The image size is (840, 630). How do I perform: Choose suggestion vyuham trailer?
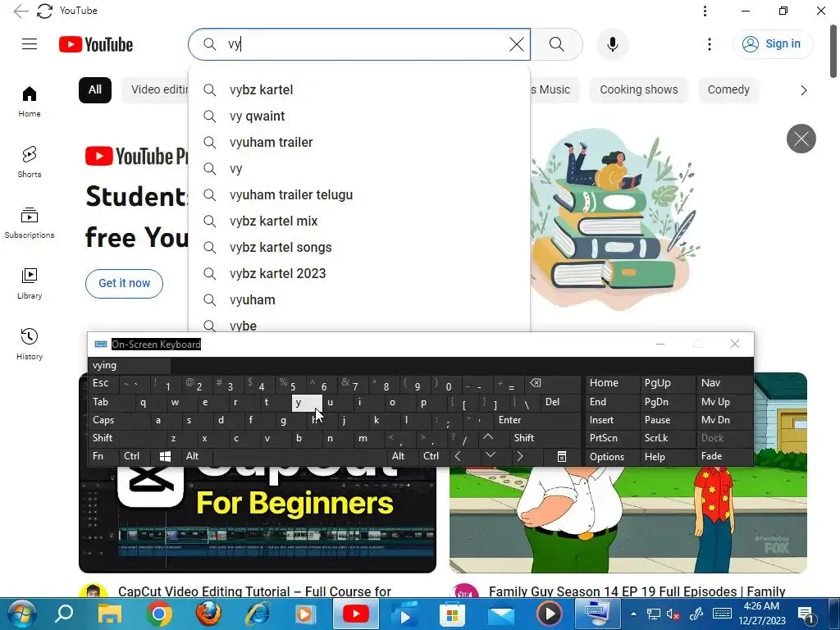(359, 142)
